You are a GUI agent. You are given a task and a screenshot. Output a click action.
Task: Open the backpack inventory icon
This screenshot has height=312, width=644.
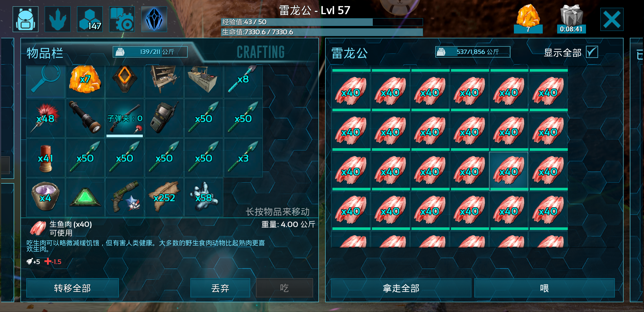click(25, 19)
